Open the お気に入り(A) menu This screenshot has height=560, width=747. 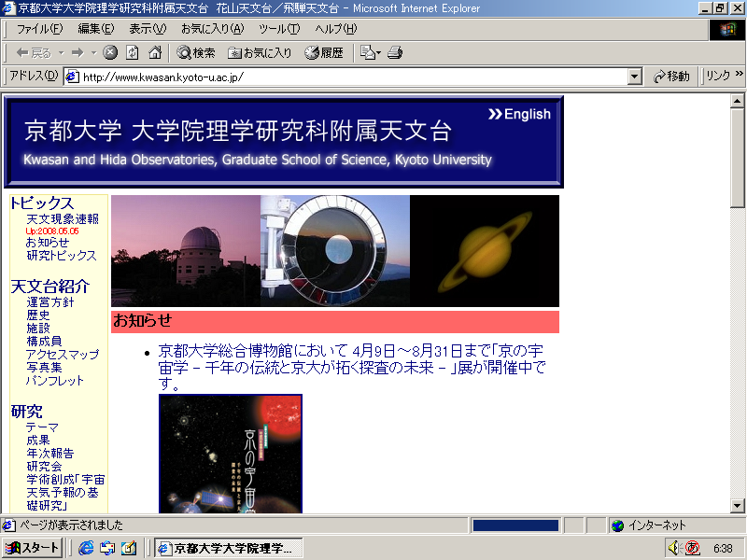point(213,29)
